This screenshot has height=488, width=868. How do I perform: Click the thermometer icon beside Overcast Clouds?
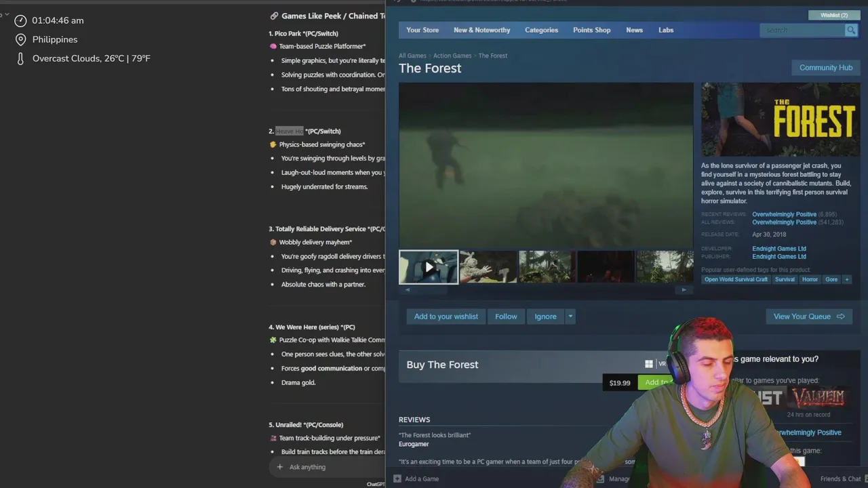tap(20, 58)
